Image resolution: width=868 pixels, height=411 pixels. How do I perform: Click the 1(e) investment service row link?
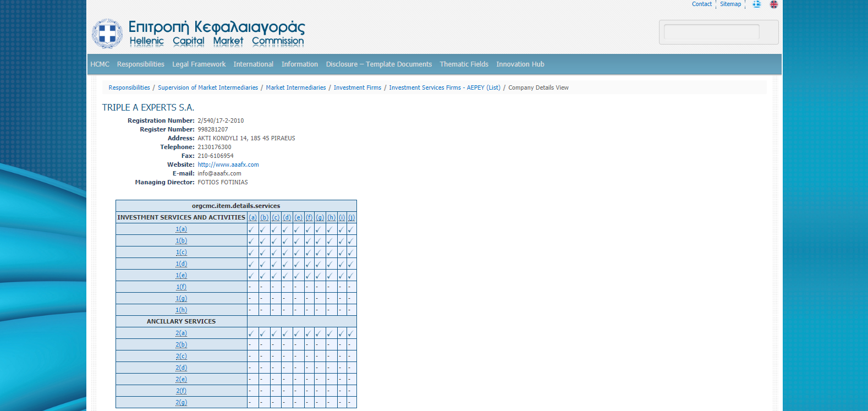point(182,275)
